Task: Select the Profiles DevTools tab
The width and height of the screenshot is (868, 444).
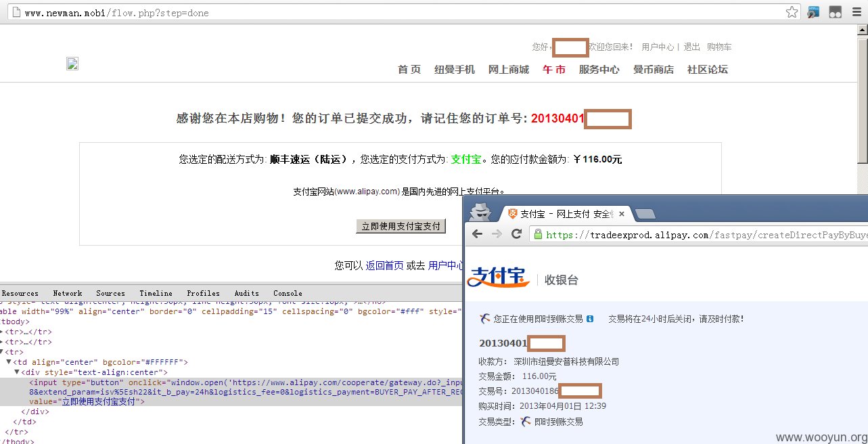Action: (203, 293)
